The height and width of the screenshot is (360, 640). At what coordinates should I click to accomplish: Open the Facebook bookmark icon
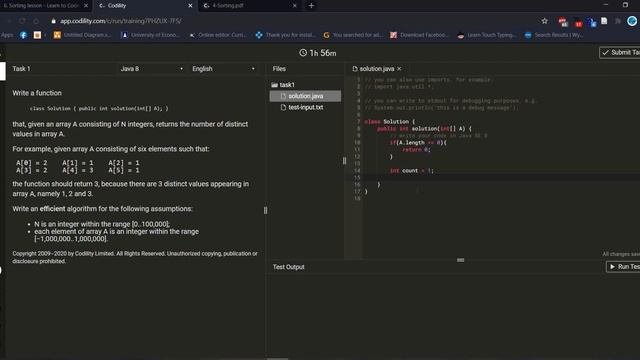23,35
